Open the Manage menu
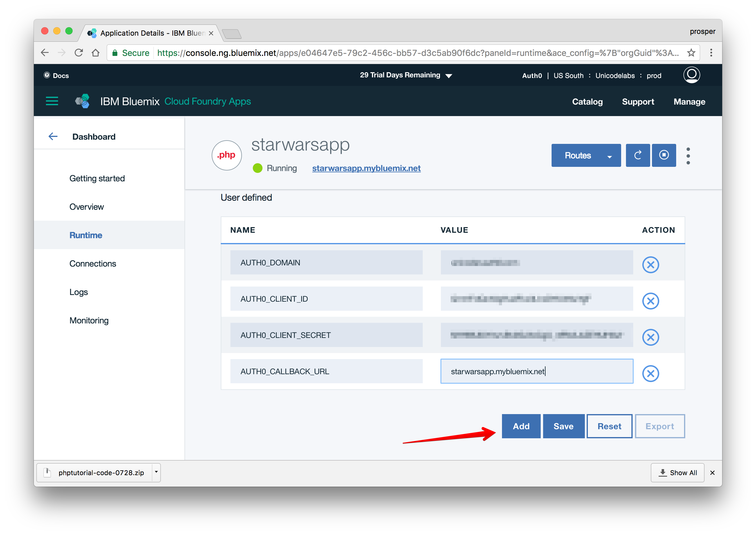The image size is (756, 535). (689, 102)
